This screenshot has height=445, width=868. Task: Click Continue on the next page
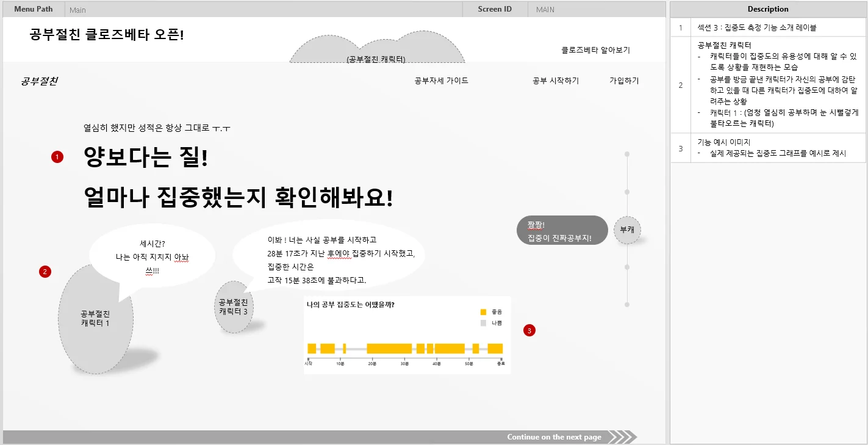point(554,437)
